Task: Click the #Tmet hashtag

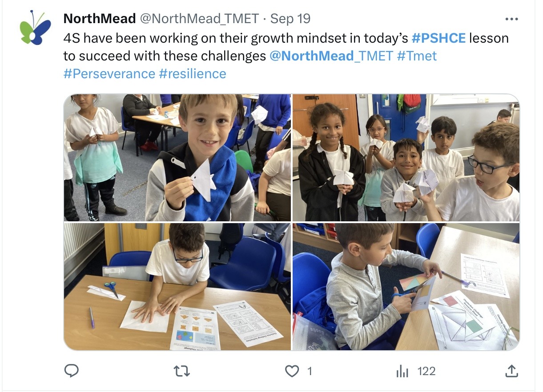Action: click(417, 56)
